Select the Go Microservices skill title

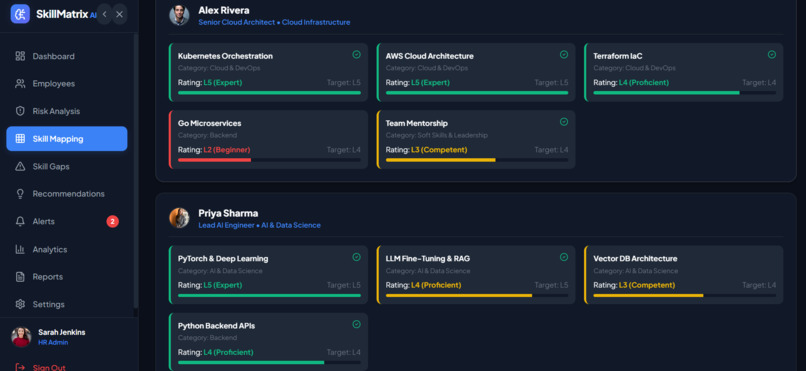coord(209,123)
